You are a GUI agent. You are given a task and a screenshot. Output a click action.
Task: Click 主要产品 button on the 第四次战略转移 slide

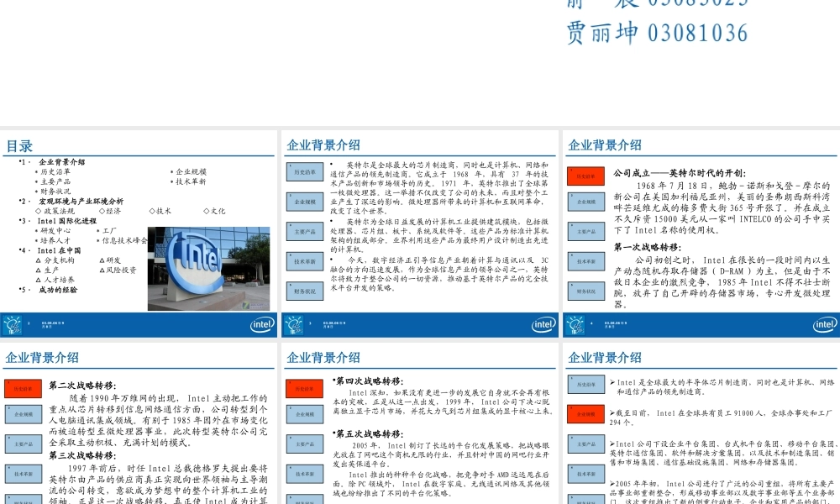click(304, 444)
